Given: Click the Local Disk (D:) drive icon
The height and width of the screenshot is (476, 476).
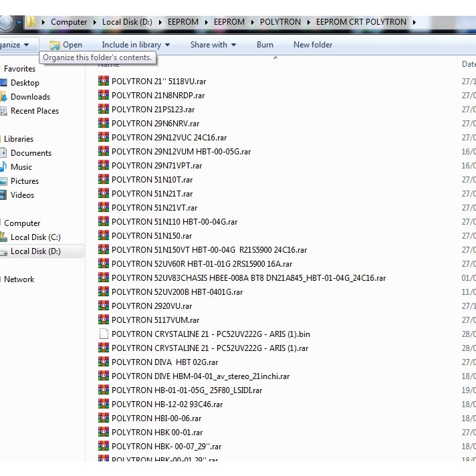Looking at the screenshot, I should pos(3,251).
